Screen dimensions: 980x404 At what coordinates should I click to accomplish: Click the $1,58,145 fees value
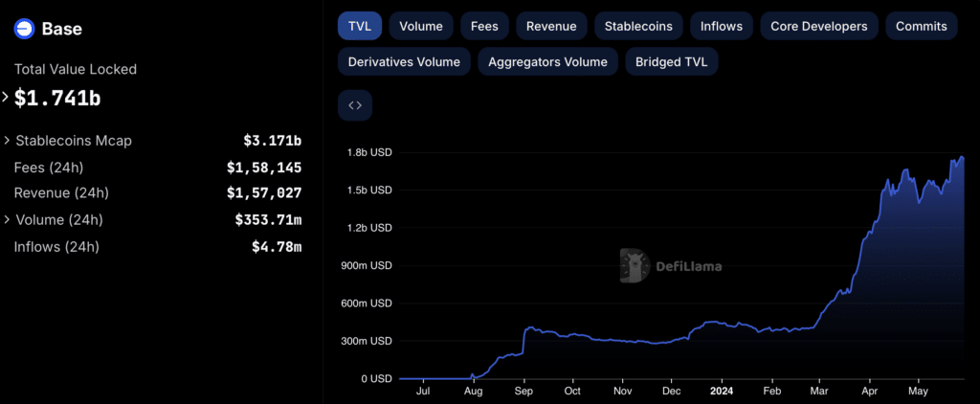point(264,168)
